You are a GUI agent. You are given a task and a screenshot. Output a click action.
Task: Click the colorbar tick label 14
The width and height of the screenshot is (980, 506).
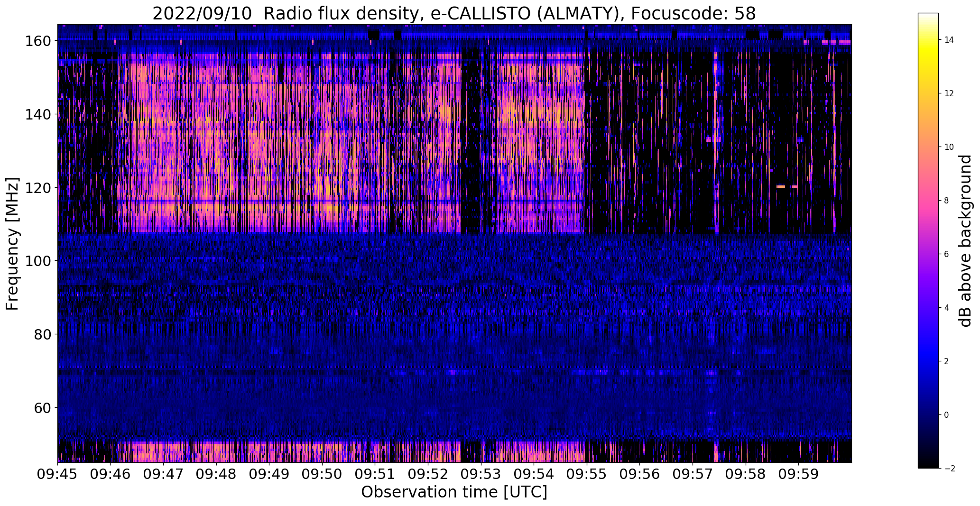pyautogui.click(x=949, y=40)
